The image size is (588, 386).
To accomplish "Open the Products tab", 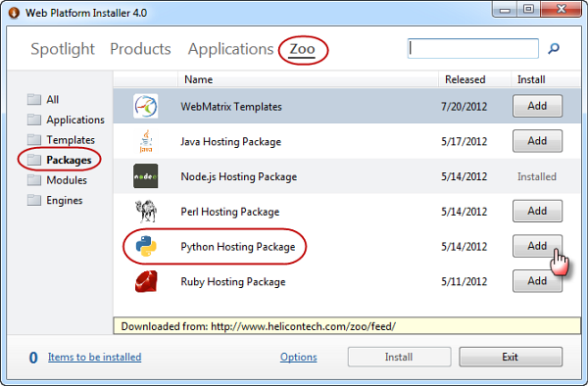I will click(x=140, y=49).
